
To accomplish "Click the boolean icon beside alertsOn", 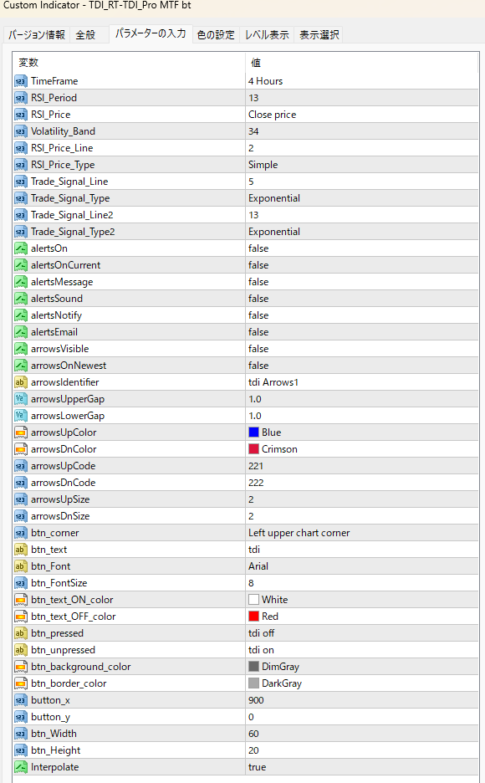I will pos(20,248).
